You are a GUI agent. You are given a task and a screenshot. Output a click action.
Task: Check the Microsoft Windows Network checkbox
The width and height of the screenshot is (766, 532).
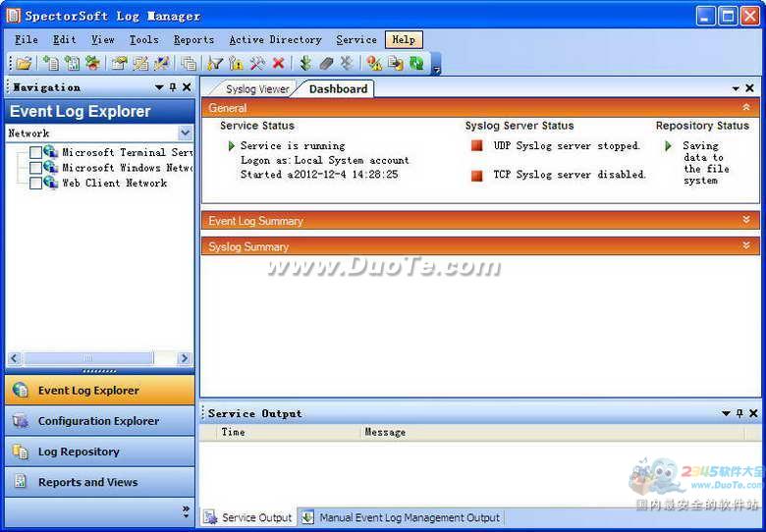35,168
